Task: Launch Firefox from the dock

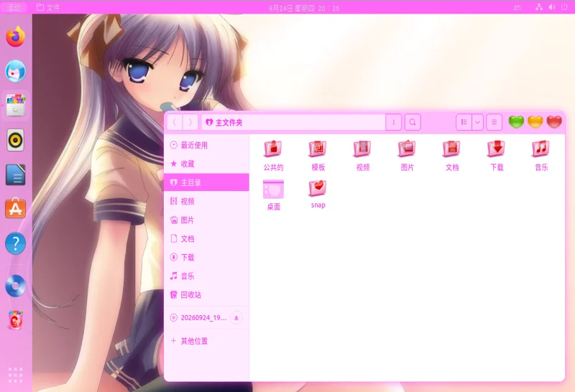Action: 15,37
